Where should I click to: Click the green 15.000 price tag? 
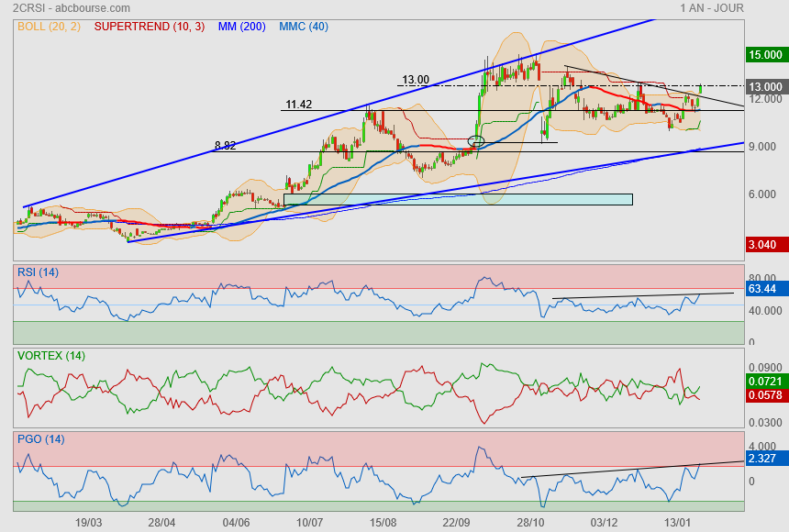[765, 54]
